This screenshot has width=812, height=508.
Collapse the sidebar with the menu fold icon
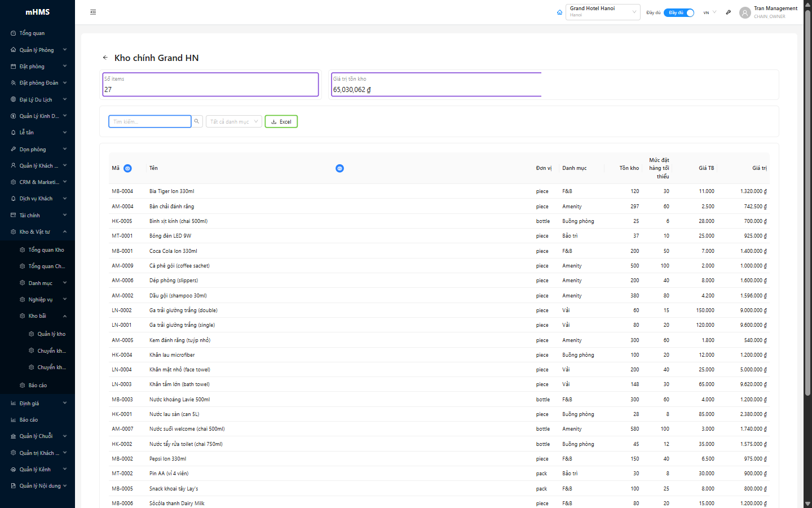click(x=93, y=12)
